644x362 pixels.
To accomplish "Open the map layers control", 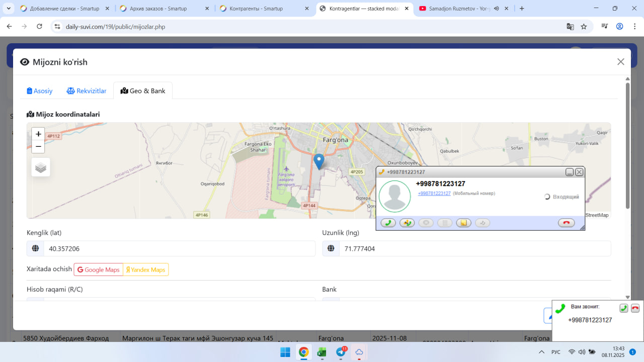I will click(x=41, y=167).
